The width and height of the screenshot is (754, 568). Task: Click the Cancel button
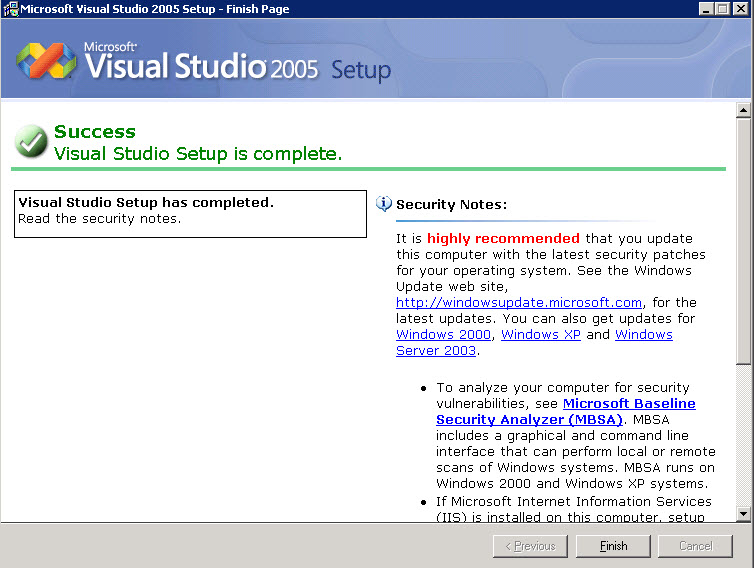(695, 546)
